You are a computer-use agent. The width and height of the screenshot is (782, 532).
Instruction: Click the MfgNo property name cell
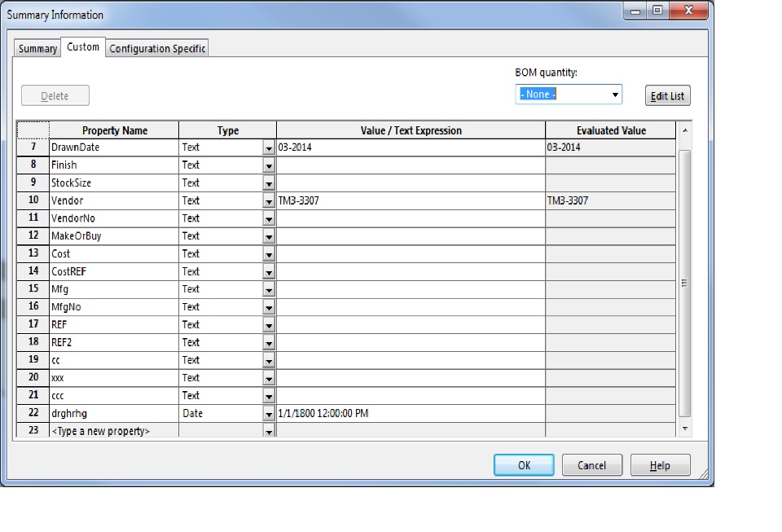click(114, 306)
